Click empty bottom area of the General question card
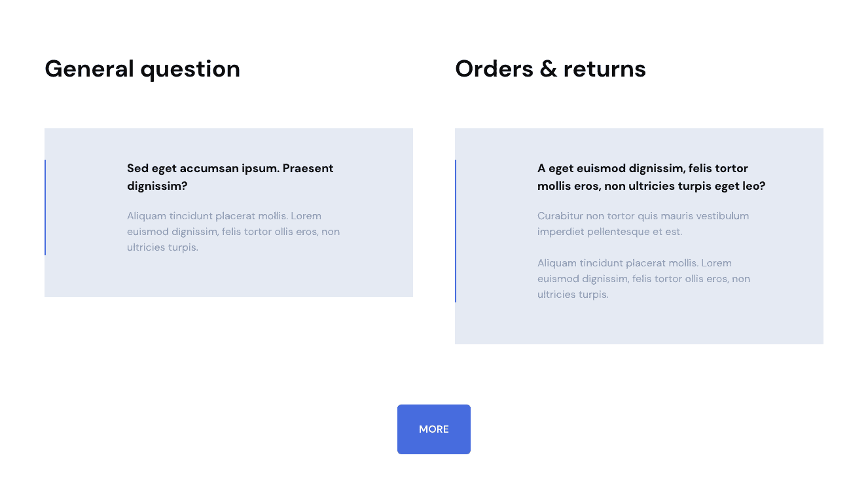Viewport: 868px width, 504px height. pos(228,278)
